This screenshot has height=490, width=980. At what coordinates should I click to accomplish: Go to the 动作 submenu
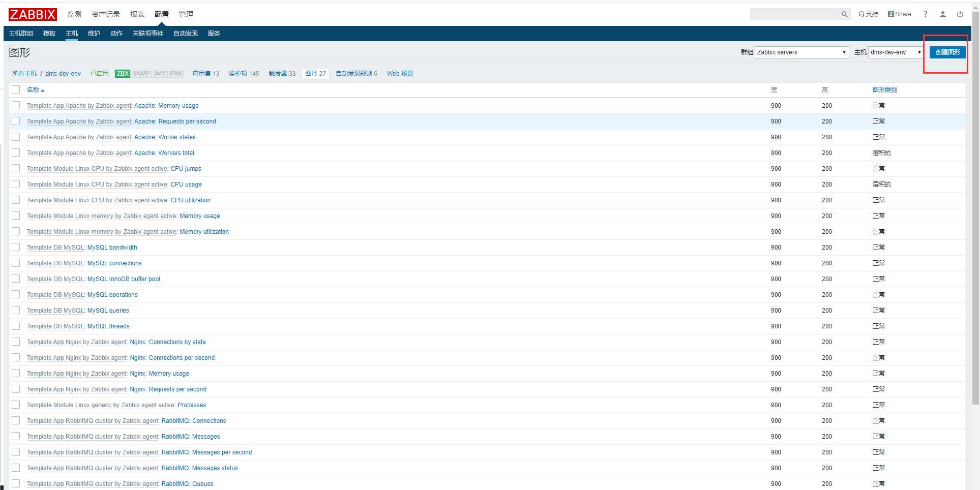click(x=116, y=34)
